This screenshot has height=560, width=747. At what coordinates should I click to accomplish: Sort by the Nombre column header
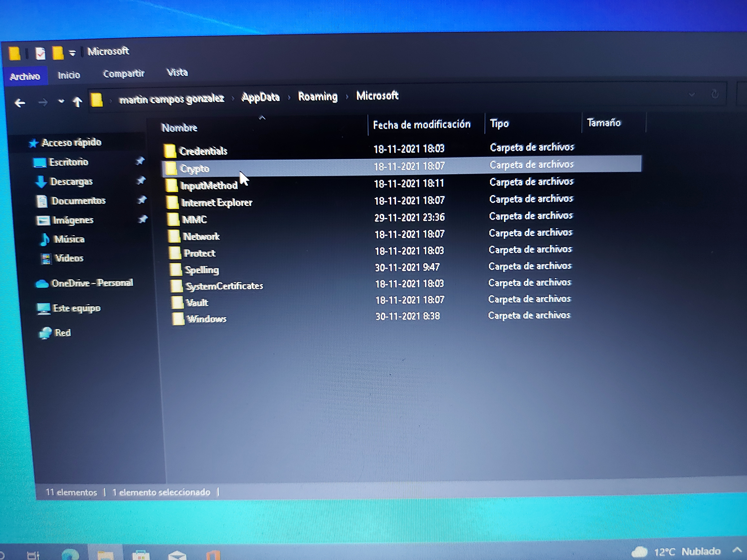[x=179, y=128]
